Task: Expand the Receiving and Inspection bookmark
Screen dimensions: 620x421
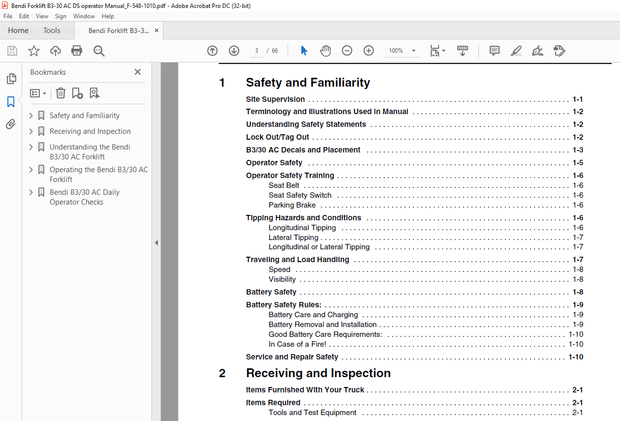Action: [x=31, y=131]
